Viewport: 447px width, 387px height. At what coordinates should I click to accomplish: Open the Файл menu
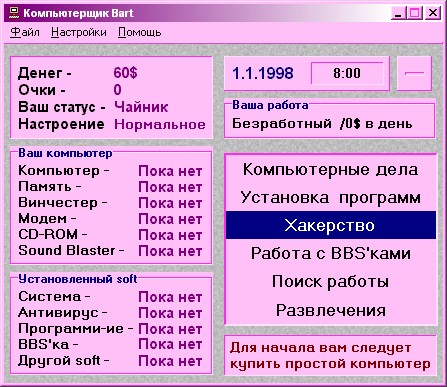[x=25, y=32]
